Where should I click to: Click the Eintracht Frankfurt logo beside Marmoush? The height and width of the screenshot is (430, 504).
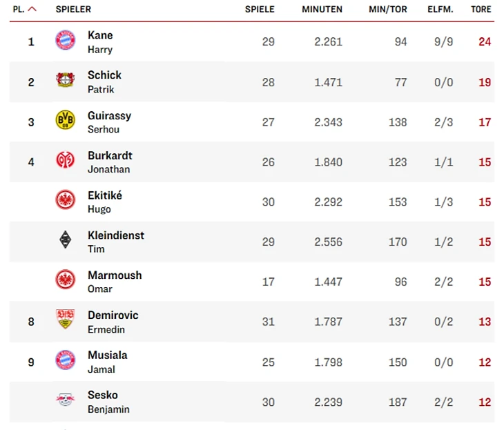[x=65, y=280]
